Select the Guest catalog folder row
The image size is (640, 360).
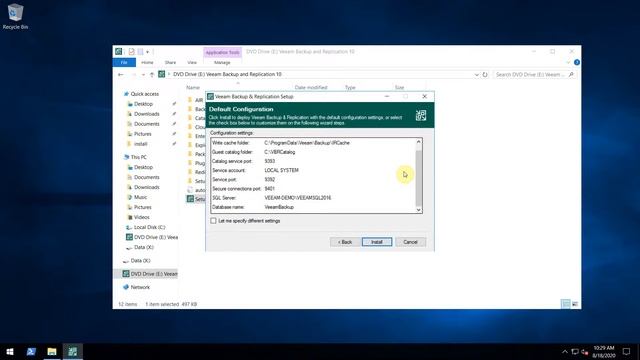pyautogui.click(x=312, y=152)
